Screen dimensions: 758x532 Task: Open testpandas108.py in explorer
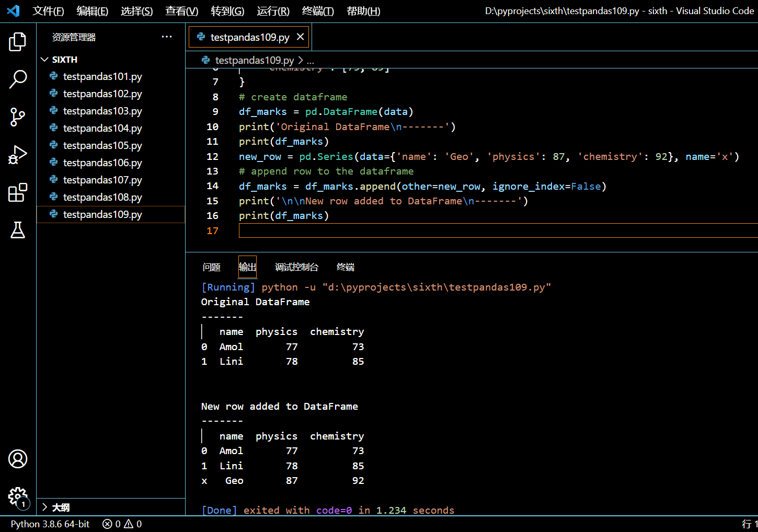click(111, 197)
